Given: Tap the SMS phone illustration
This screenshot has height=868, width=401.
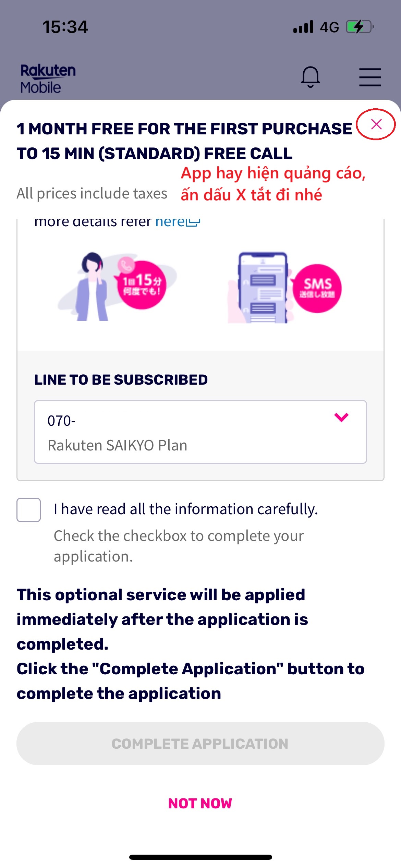Looking at the screenshot, I should [284, 288].
